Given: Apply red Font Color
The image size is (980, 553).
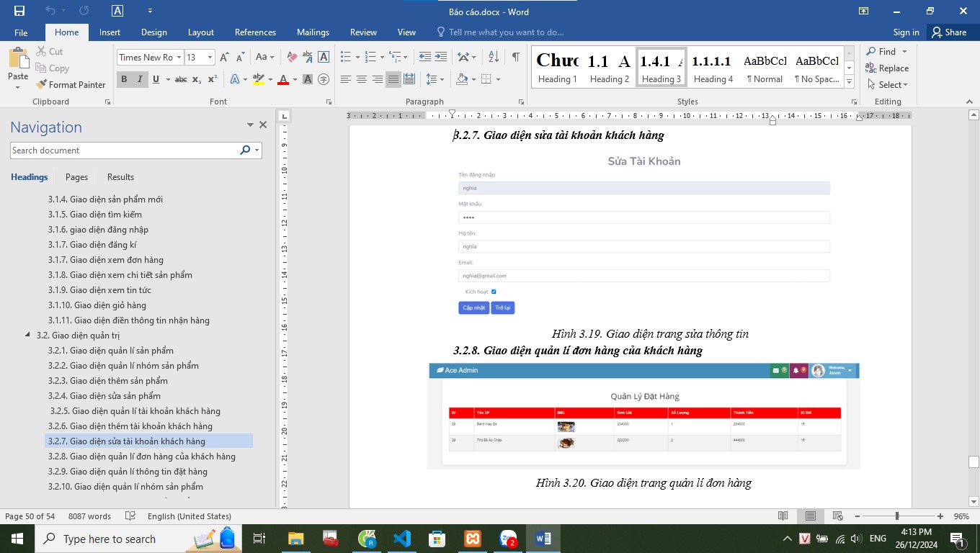Looking at the screenshot, I should 282,79.
